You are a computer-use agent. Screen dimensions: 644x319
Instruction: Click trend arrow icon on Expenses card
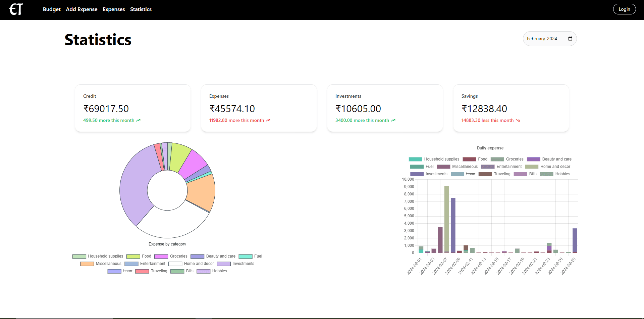(268, 120)
